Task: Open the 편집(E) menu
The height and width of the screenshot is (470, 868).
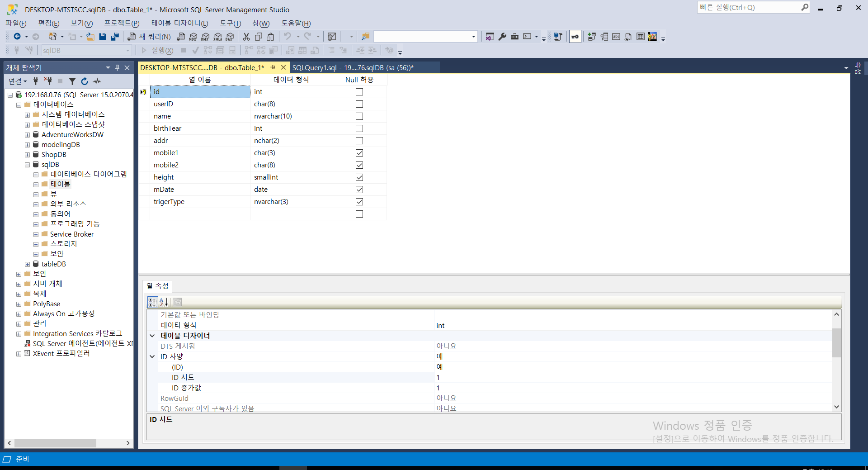Action: [x=49, y=23]
